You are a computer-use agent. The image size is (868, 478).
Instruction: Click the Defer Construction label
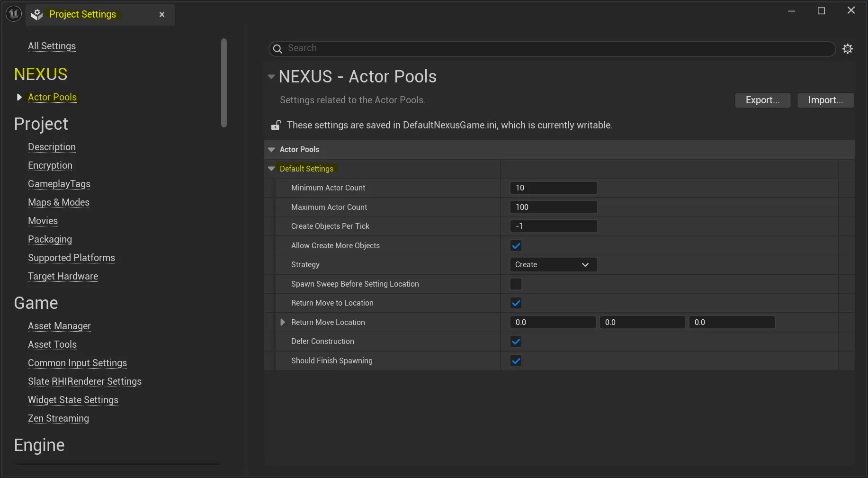[322, 342]
